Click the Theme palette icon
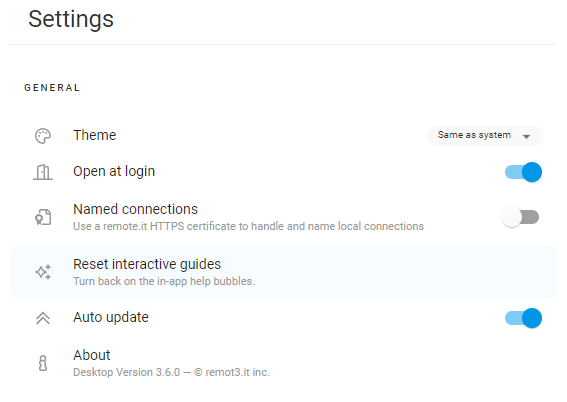This screenshot has width=567, height=402. 43,136
